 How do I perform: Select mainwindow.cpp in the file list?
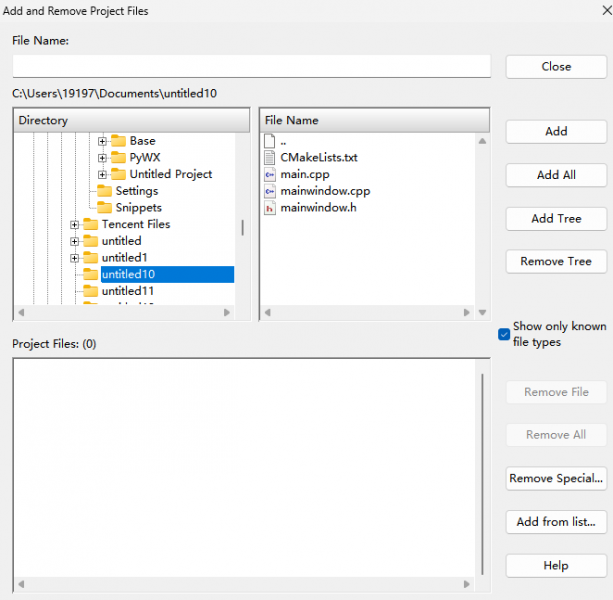point(325,191)
